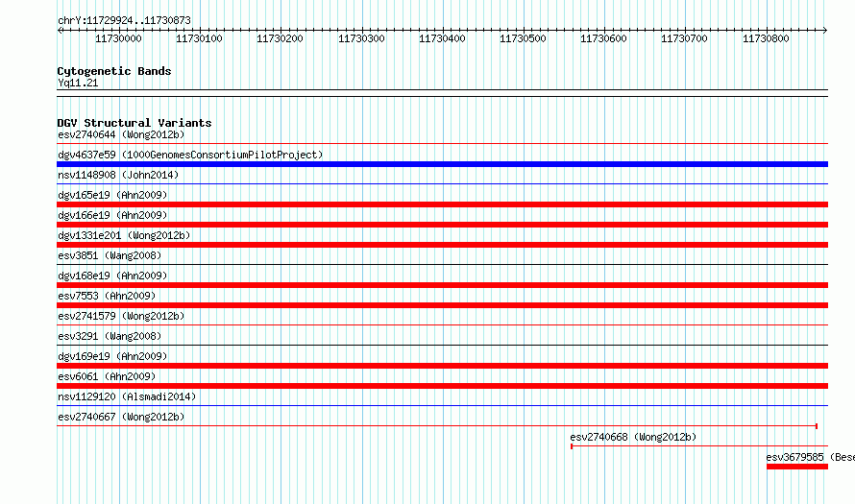Select the short esv3679585 red bar

pyautogui.click(x=797, y=467)
